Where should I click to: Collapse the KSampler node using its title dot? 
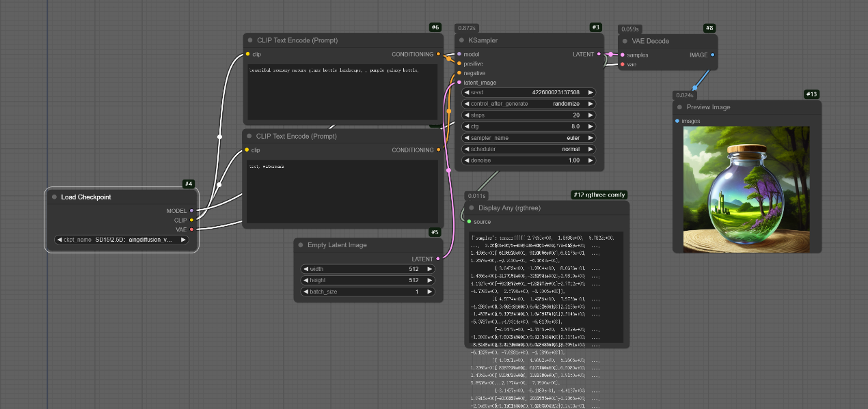pyautogui.click(x=461, y=40)
